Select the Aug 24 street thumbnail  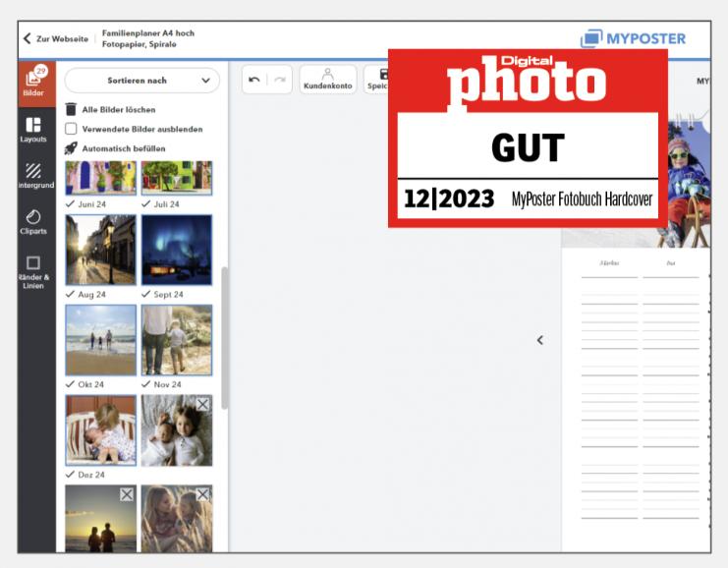coord(101,250)
